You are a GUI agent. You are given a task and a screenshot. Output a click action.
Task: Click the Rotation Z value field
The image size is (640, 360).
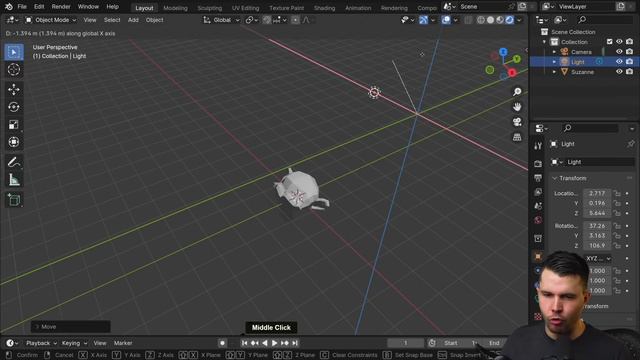(x=597, y=245)
